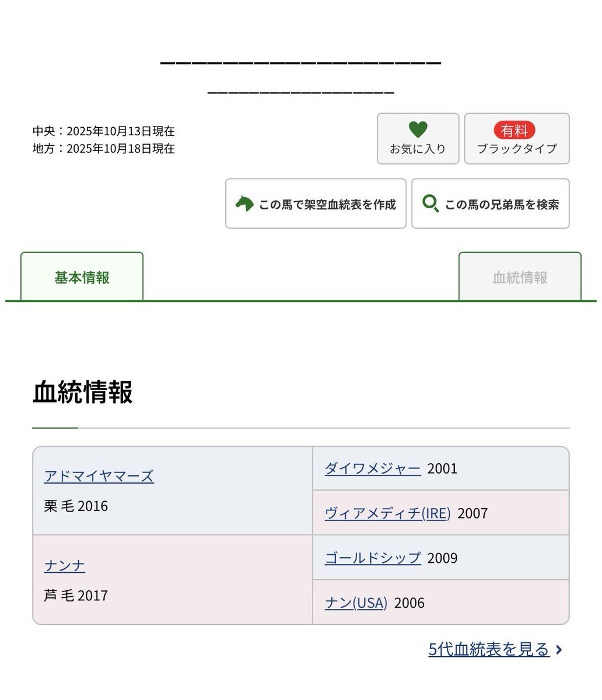602x700 pixels.
Task: Click the chevron next to 5代血統表を見る
Action: pyautogui.click(x=559, y=649)
